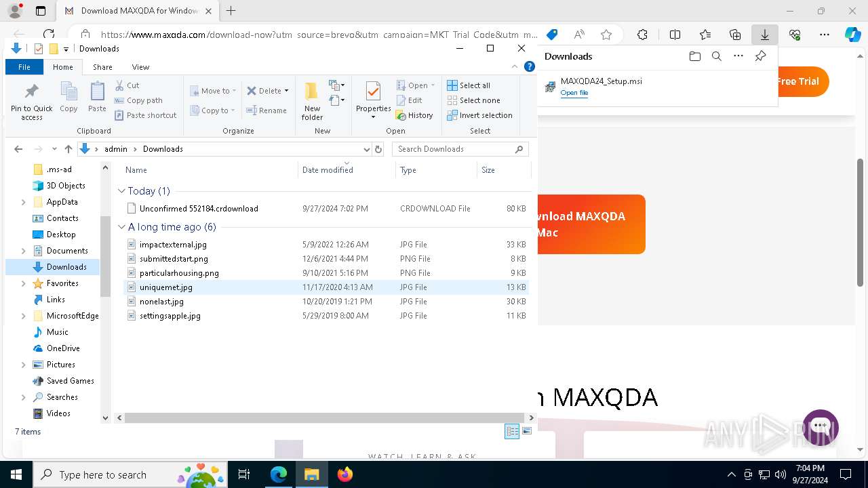Viewport: 868px width, 488px height.
Task: Switch to the Share ribbon tab
Action: (x=102, y=67)
